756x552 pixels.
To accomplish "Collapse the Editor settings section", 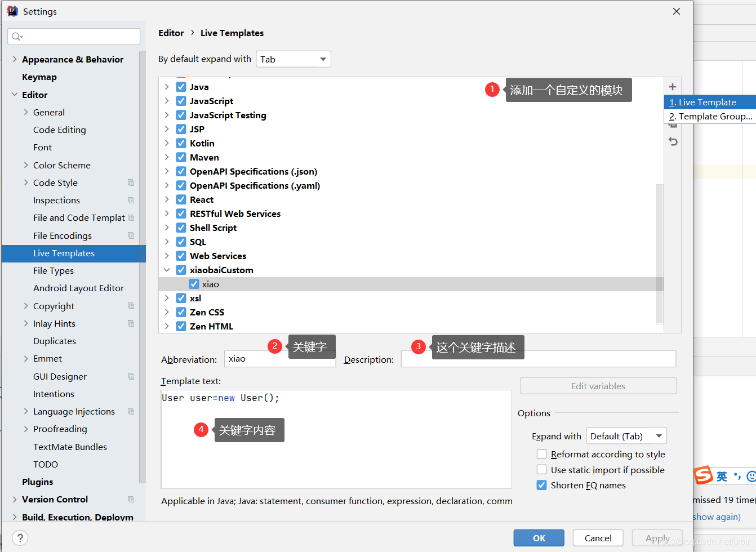I will point(15,95).
